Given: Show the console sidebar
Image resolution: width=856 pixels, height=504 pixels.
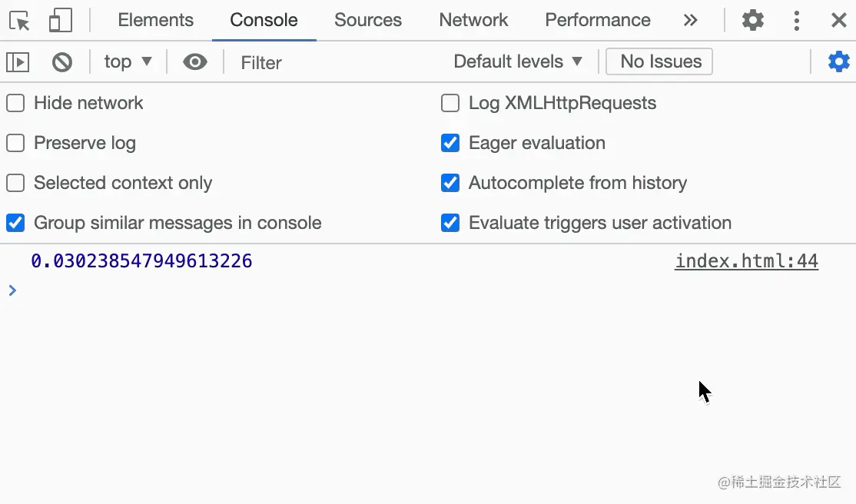Looking at the screenshot, I should click(18, 61).
